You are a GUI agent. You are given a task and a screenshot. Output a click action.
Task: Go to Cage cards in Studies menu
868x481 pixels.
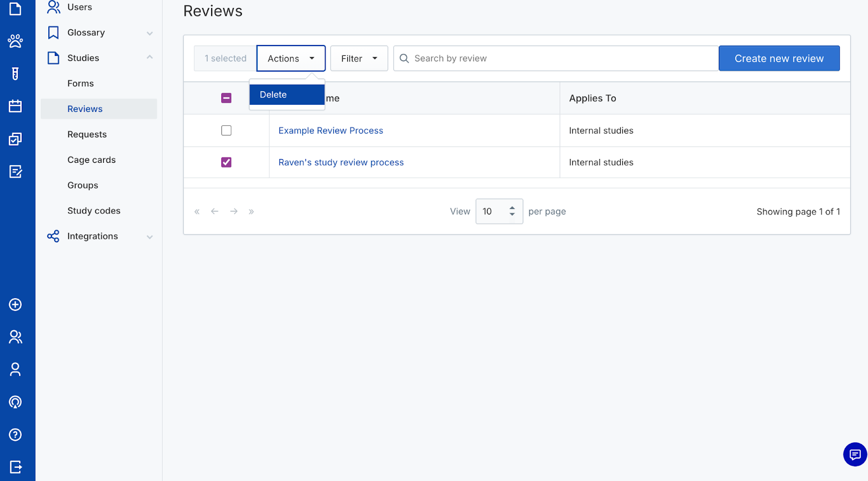(92, 160)
